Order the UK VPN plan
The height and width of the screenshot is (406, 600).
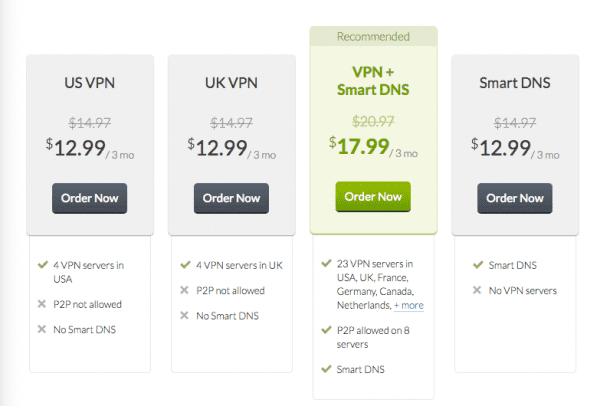(231, 198)
